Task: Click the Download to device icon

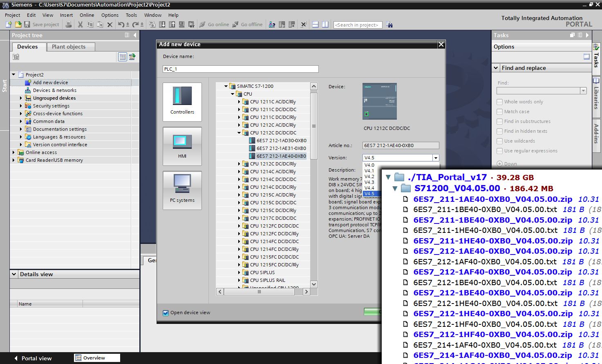Action: [x=162, y=25]
